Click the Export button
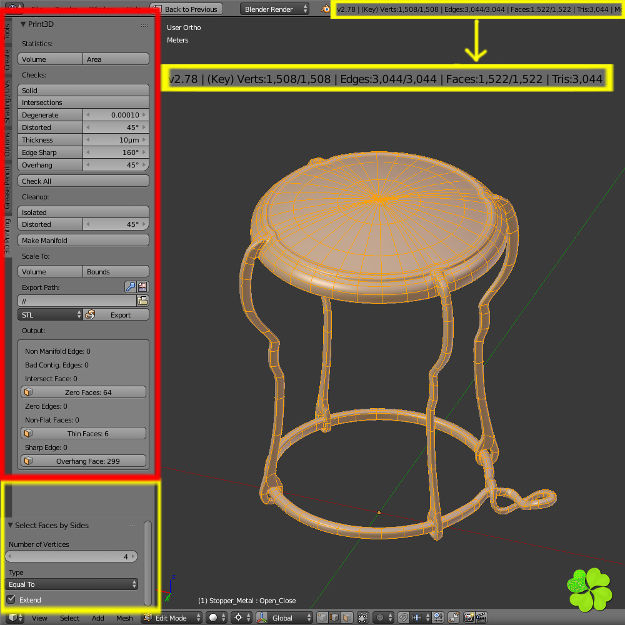The image size is (625, 625). pyautogui.click(x=116, y=315)
